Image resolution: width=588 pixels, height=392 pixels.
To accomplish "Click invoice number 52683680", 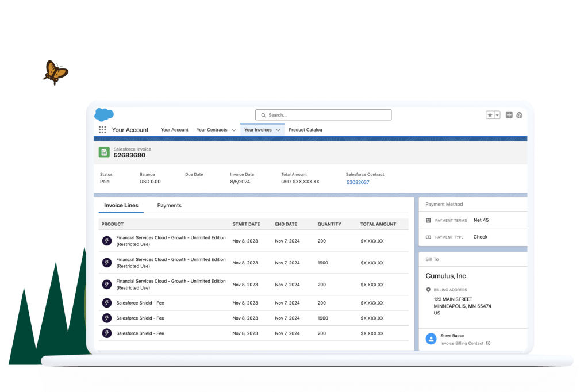I will coord(129,155).
